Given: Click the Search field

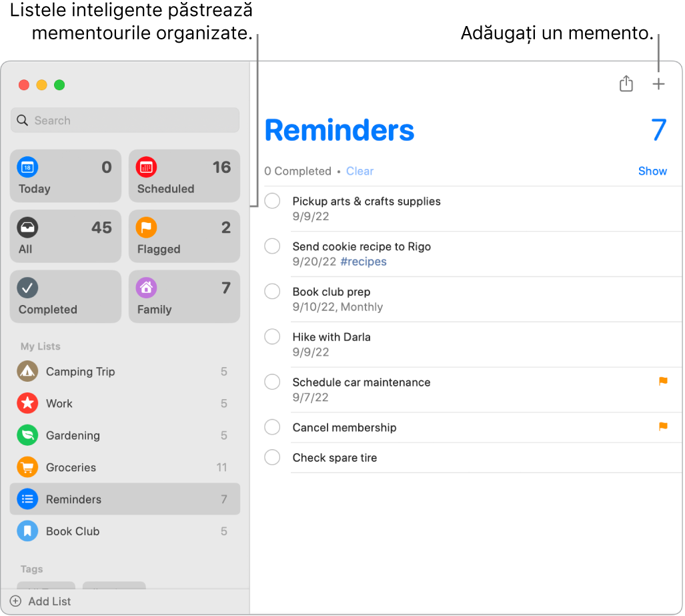Looking at the screenshot, I should (125, 120).
